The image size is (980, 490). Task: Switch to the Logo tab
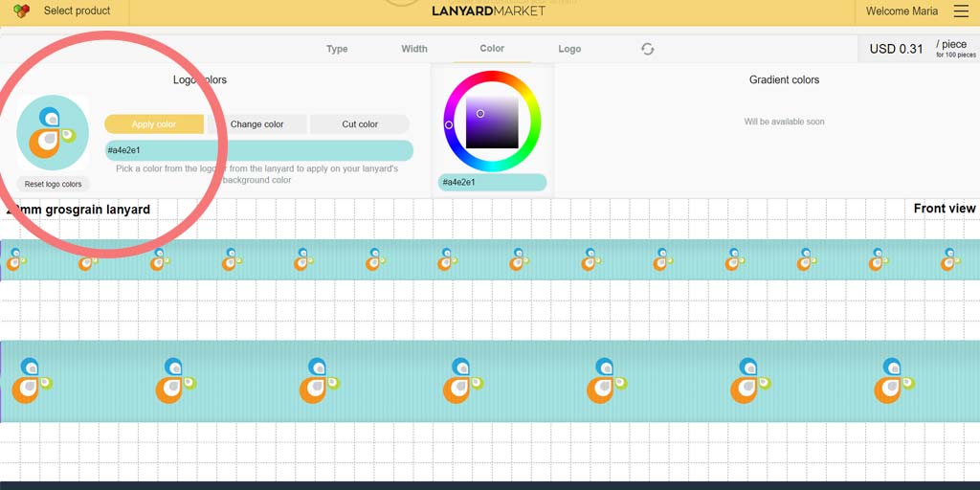pos(569,49)
